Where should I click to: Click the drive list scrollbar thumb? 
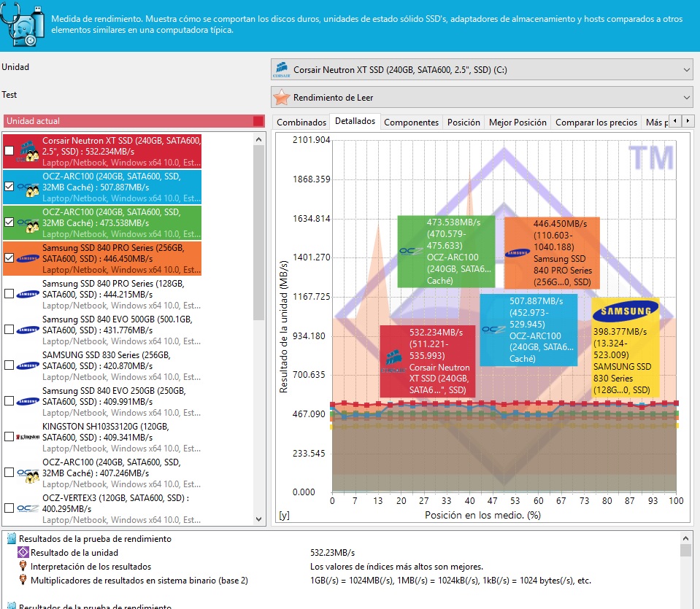point(258,233)
